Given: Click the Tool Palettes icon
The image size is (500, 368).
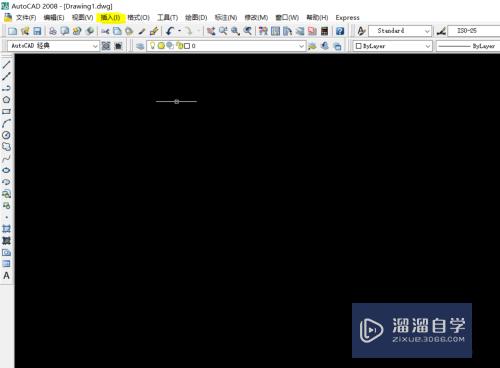Looking at the screenshot, I should [x=287, y=31].
